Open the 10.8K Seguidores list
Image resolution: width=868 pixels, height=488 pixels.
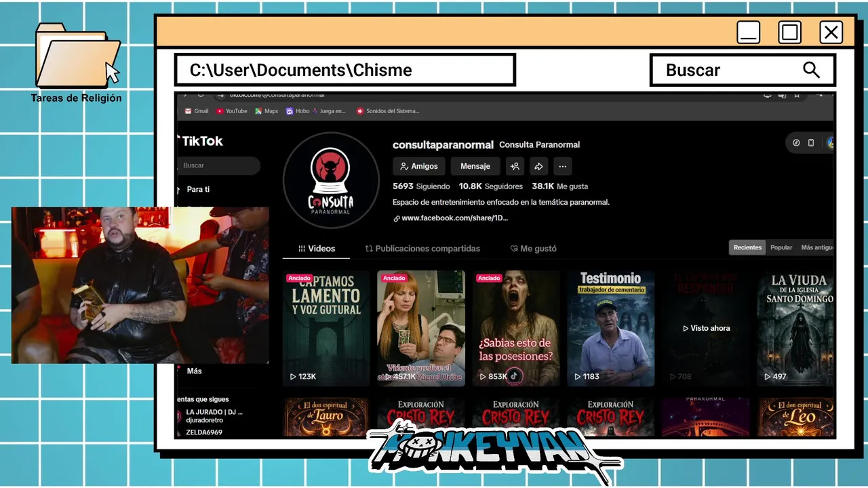point(491,186)
